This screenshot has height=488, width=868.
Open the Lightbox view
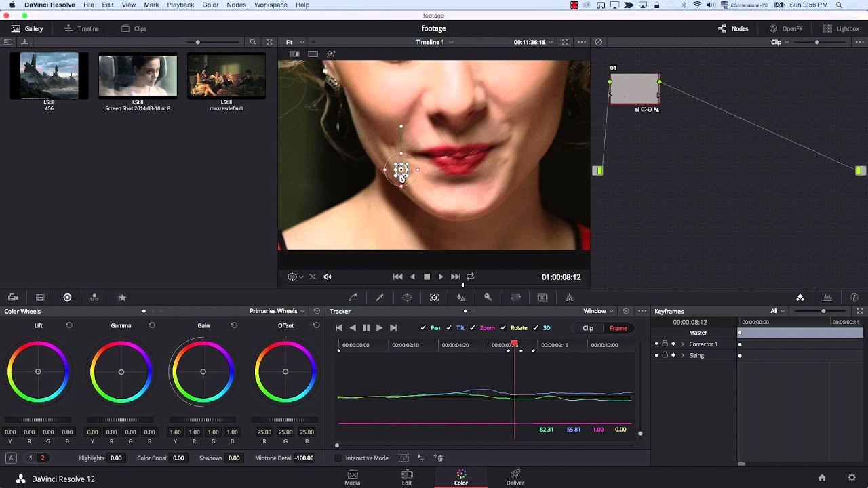[841, 28]
